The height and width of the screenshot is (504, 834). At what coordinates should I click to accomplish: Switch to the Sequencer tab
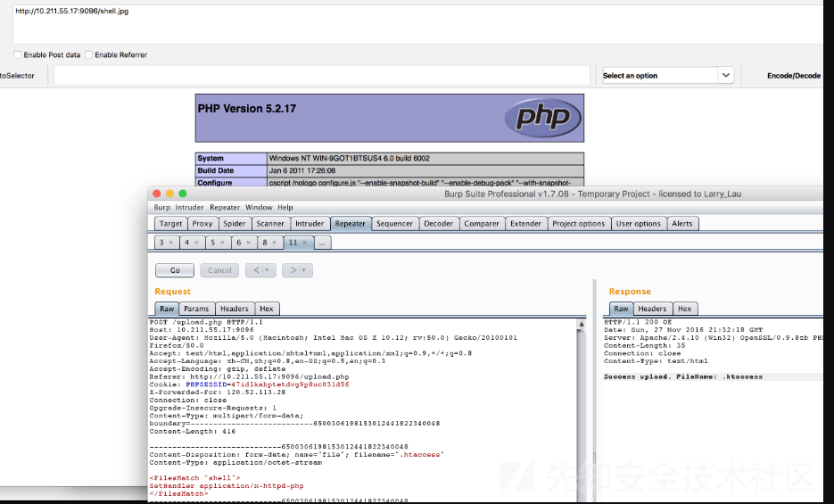tap(394, 224)
